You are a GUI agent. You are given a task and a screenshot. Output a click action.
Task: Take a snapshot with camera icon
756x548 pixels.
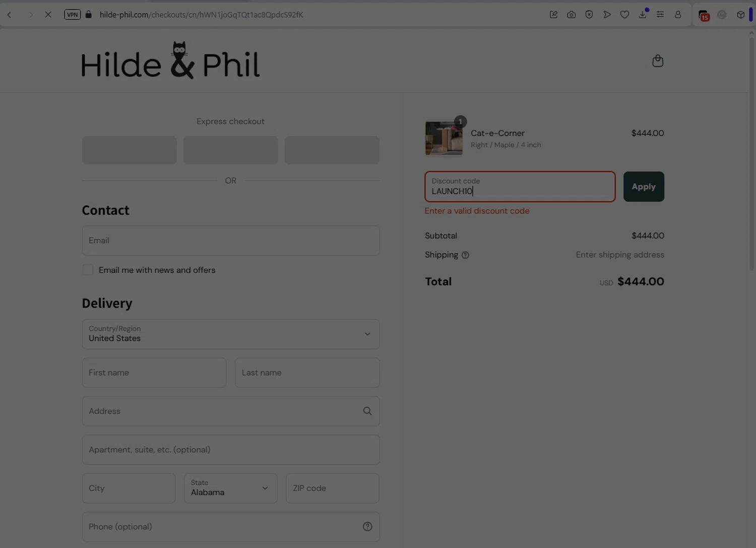(x=571, y=15)
